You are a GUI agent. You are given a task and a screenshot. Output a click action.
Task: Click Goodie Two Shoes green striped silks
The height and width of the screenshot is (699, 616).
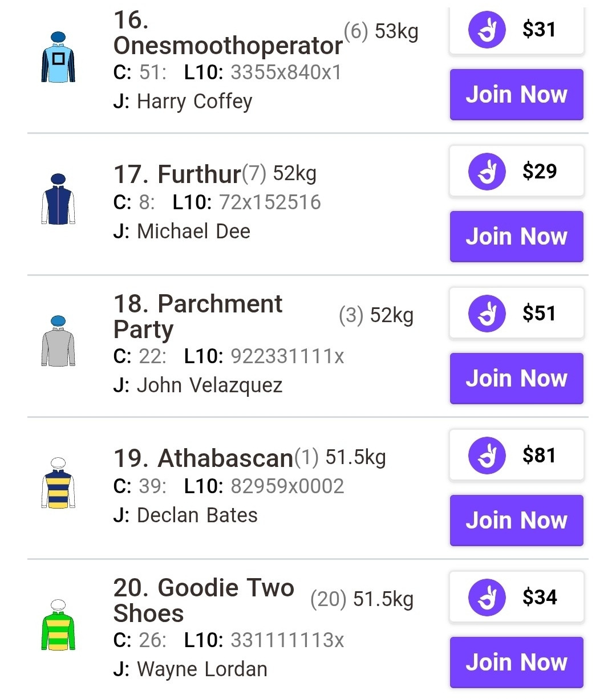pyautogui.click(x=58, y=625)
